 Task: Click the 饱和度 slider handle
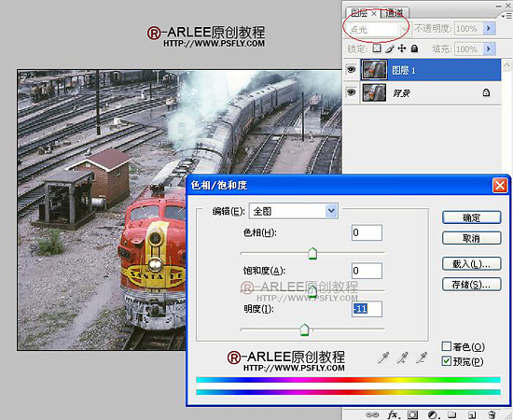coord(312,291)
